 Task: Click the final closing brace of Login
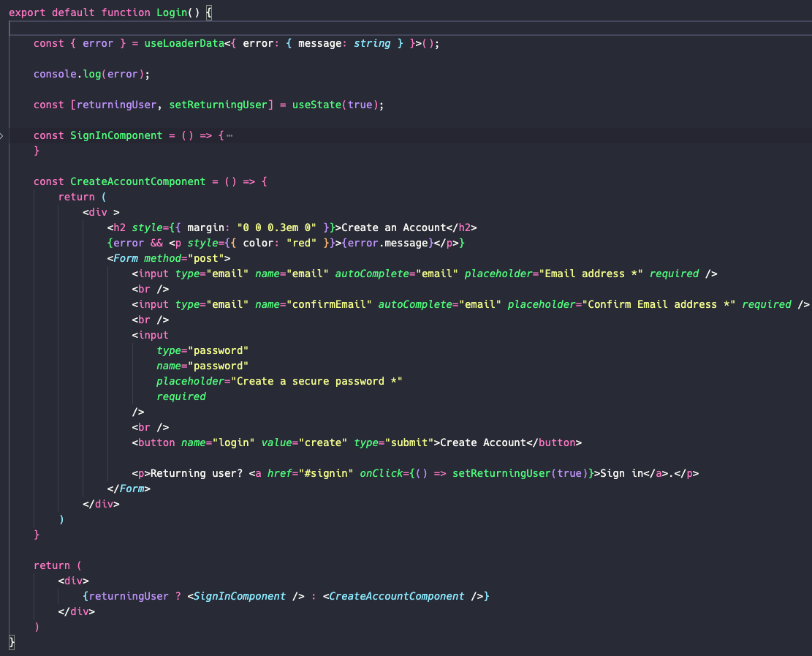click(12, 643)
